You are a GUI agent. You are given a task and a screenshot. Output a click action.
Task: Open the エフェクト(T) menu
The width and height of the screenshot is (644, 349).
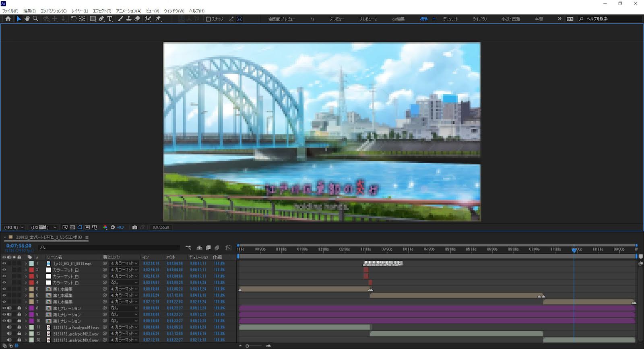click(x=102, y=11)
